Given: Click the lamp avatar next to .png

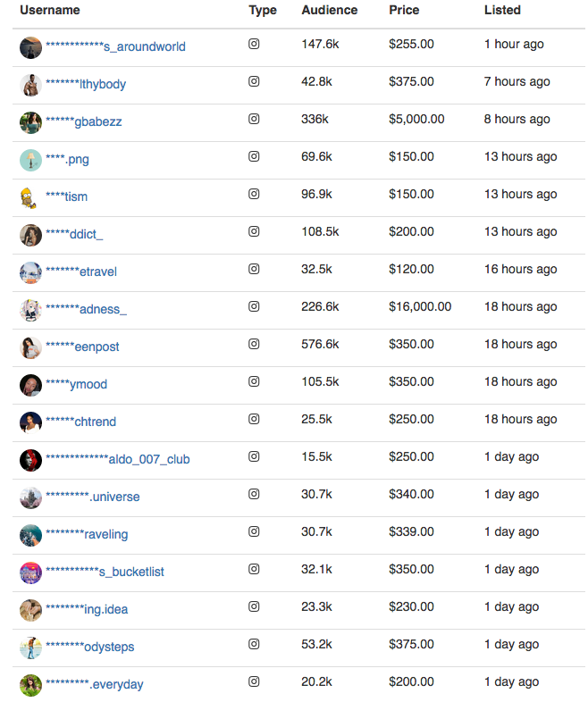Looking at the screenshot, I should [x=31, y=160].
